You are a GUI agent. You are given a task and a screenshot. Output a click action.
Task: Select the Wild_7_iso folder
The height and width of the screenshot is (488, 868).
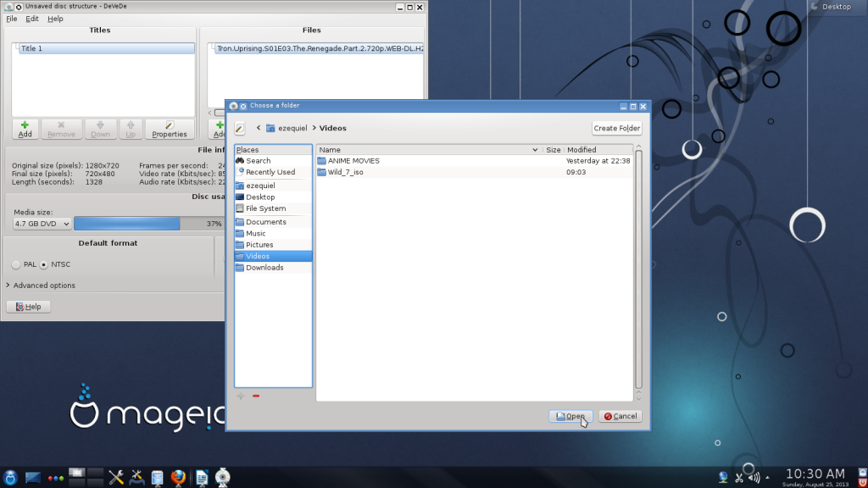pyautogui.click(x=475, y=172)
